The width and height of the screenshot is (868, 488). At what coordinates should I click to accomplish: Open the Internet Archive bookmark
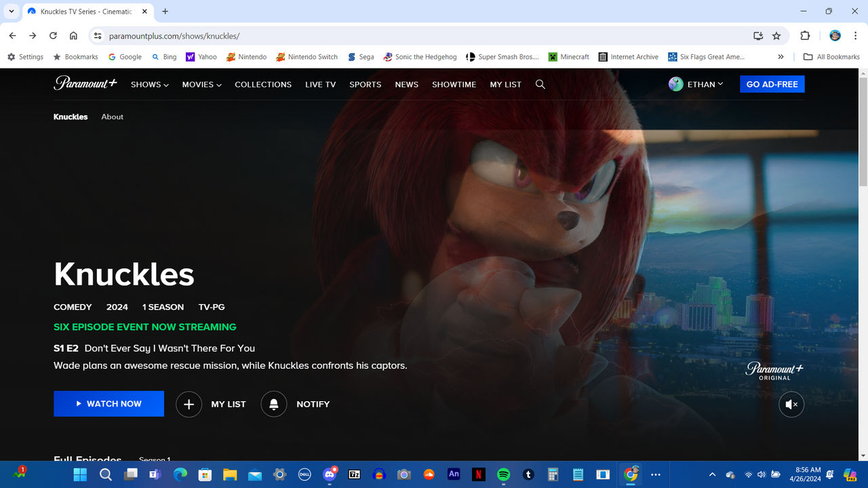(629, 57)
